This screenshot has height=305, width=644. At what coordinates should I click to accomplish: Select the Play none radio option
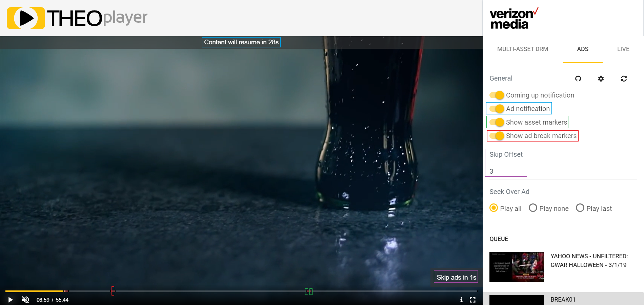pyautogui.click(x=533, y=208)
